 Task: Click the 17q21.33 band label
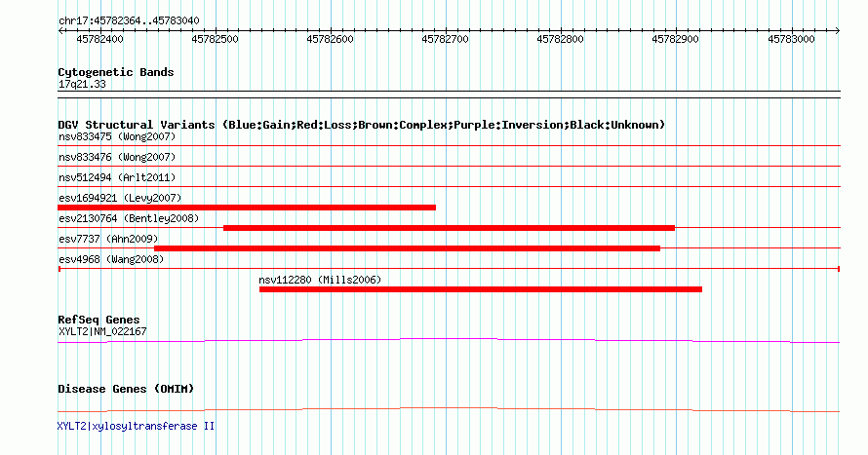82,84
